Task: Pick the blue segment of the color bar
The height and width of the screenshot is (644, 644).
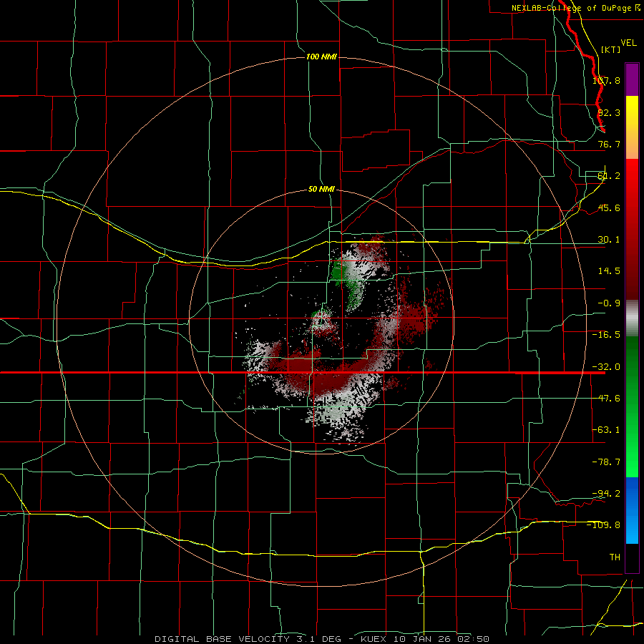Action: [632, 510]
